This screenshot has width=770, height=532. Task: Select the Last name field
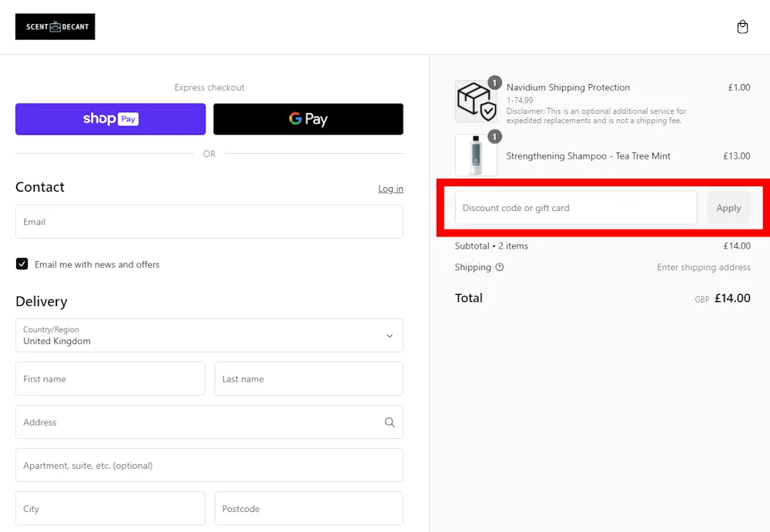point(309,379)
